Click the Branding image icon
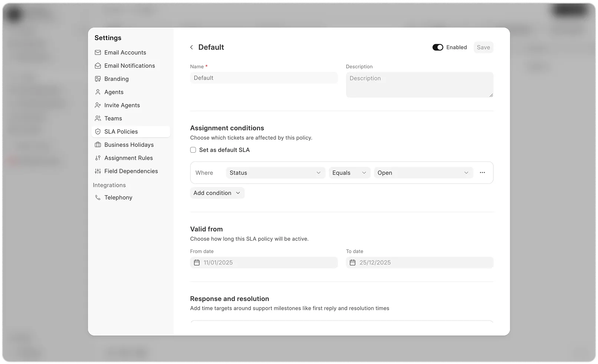The image size is (598, 364). [x=98, y=79]
